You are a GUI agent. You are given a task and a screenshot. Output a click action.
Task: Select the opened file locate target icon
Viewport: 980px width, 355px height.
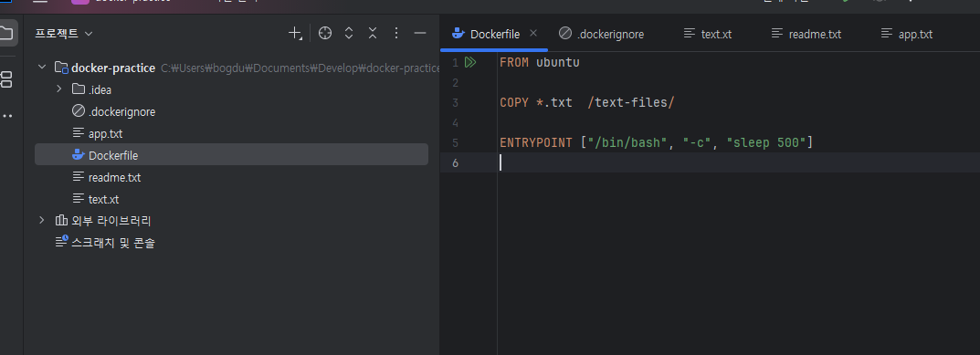click(x=325, y=33)
